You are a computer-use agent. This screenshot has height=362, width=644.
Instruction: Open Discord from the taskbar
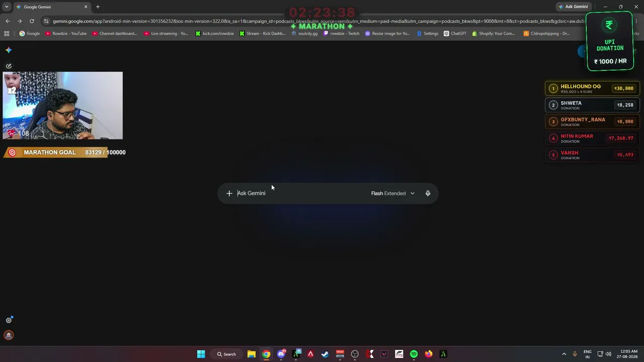[x=281, y=354]
